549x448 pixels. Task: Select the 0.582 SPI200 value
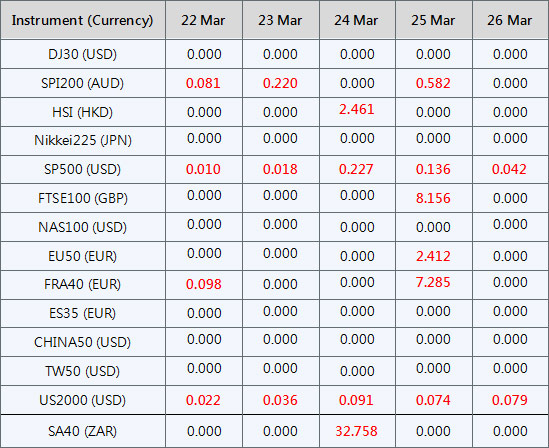(433, 83)
